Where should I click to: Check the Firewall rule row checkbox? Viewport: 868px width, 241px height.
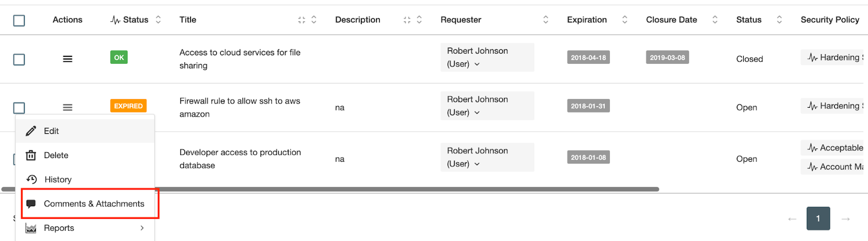pos(19,108)
